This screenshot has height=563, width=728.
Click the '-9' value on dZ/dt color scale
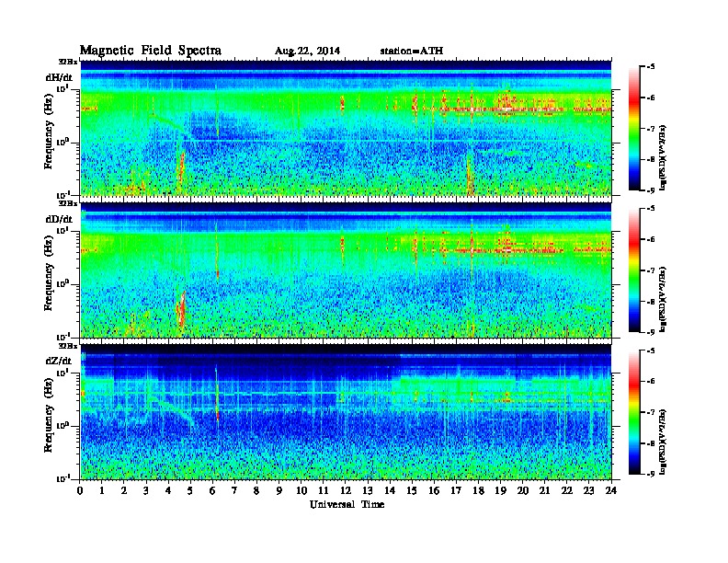click(651, 474)
